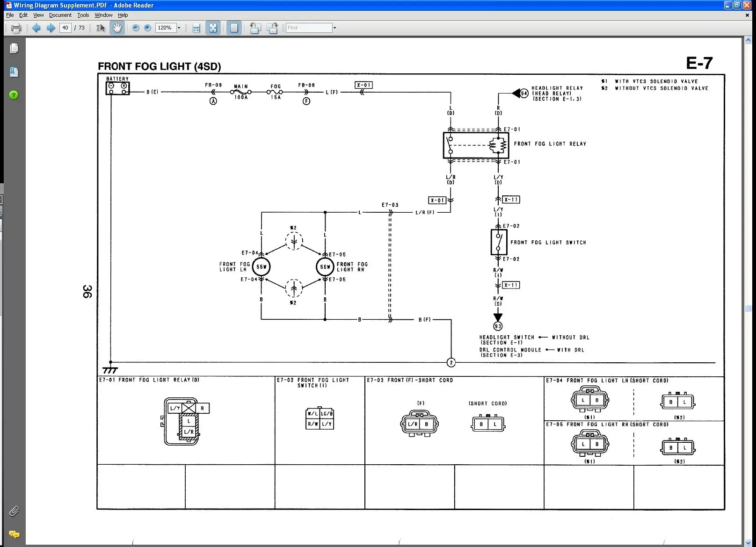This screenshot has height=547, width=756.
Task: Click the FRONT FOG LIGHT (4SD) heading
Action: pos(159,66)
